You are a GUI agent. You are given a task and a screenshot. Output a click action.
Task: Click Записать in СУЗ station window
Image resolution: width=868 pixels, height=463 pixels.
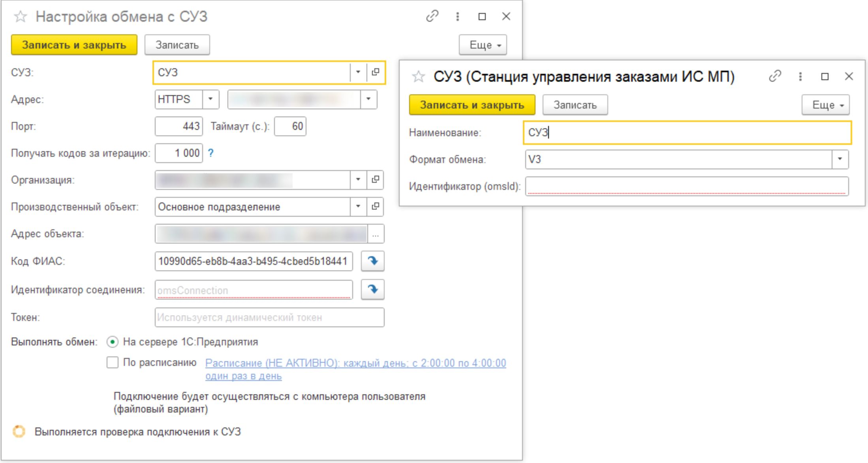click(x=575, y=105)
